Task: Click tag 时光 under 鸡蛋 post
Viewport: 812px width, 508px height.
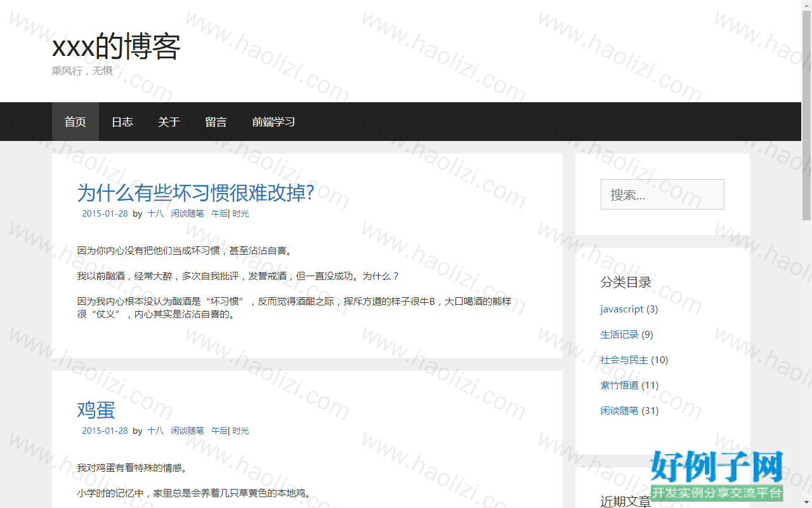Action: pos(240,431)
